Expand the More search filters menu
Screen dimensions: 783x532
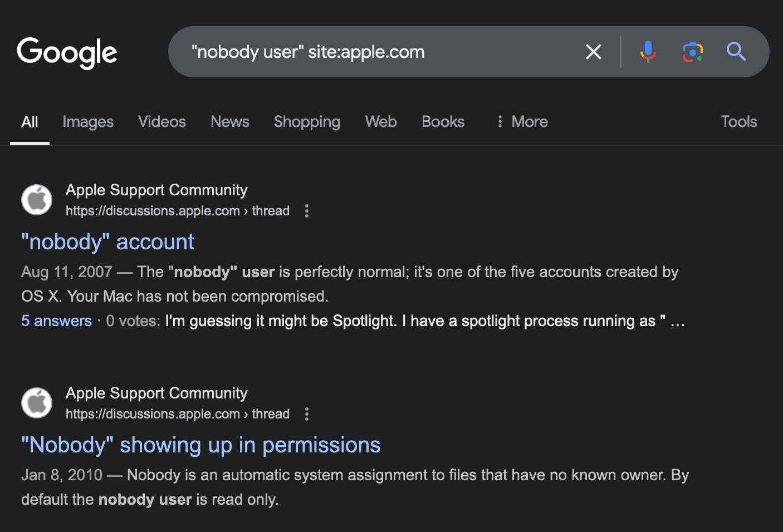522,122
